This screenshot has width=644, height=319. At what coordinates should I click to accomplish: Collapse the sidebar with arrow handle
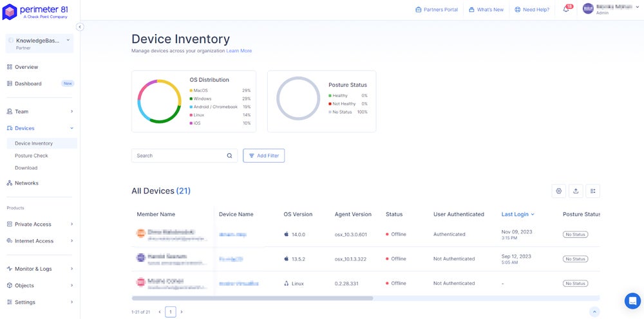[x=80, y=27]
